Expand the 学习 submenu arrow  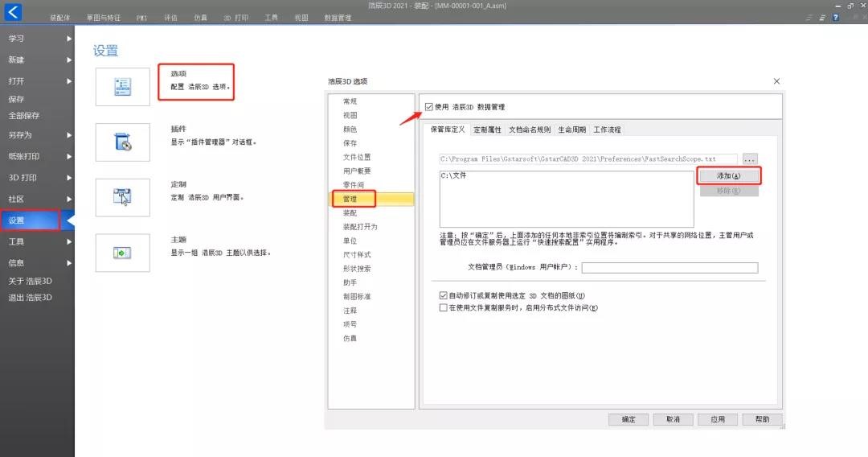[69, 39]
